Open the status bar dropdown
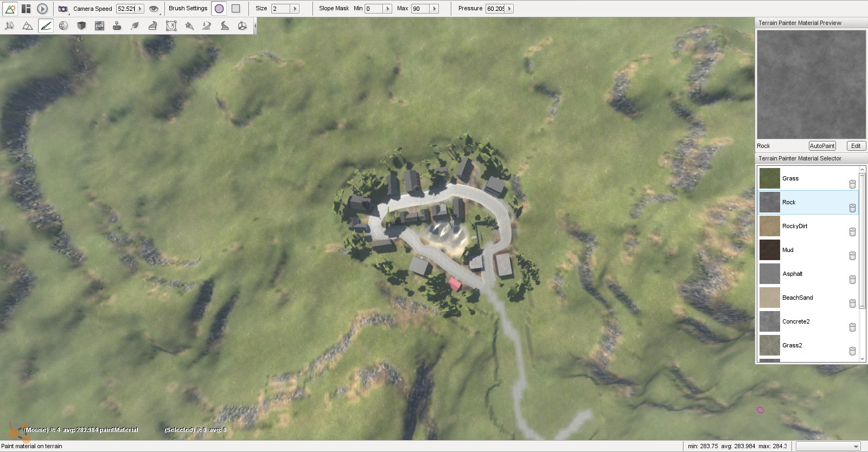 828,447
